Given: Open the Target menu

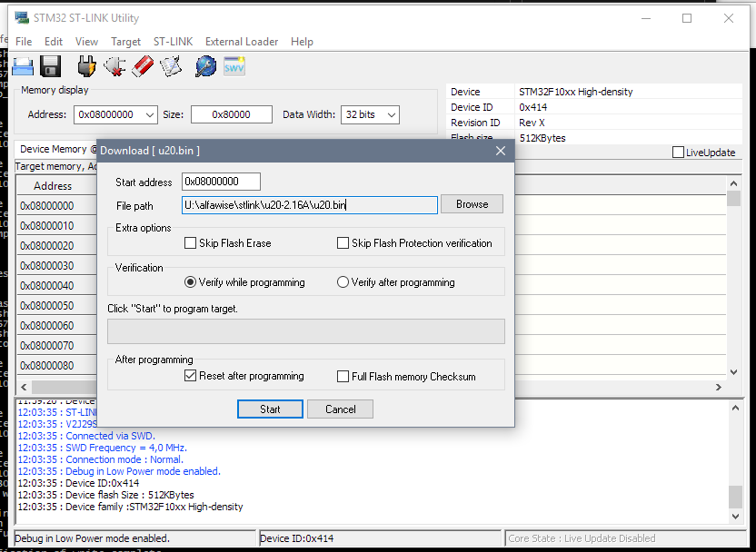Looking at the screenshot, I should 125,42.
